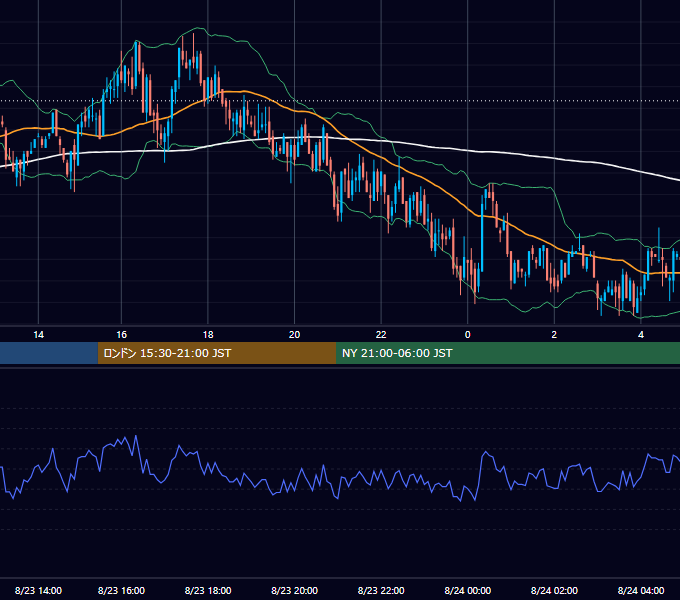The height and width of the screenshot is (600, 680).
Task: Click the blue session band before London
Action: pyautogui.click(x=49, y=353)
